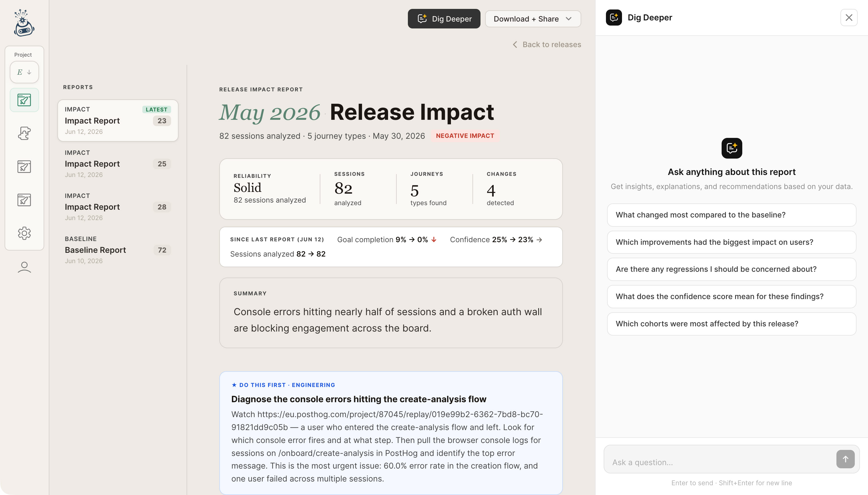The height and width of the screenshot is (495, 868).
Task: Ask about regressions to be concerned about
Action: tap(731, 269)
